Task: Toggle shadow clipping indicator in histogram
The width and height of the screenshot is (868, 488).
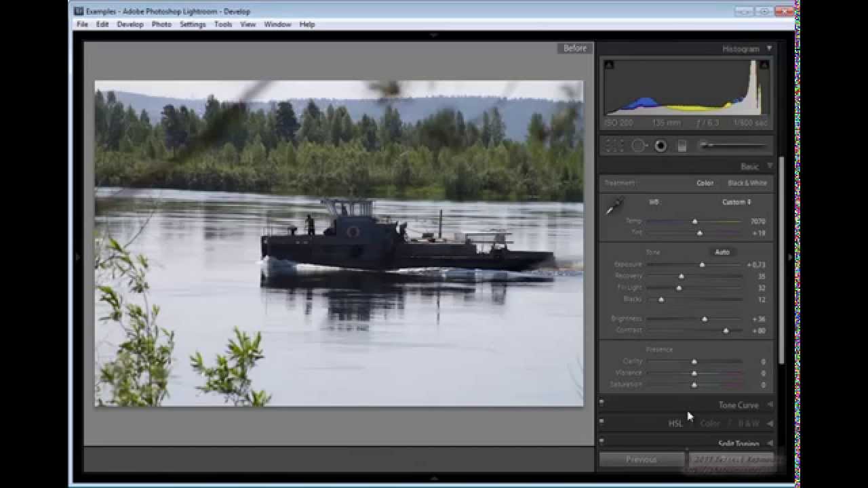Action: pos(609,64)
